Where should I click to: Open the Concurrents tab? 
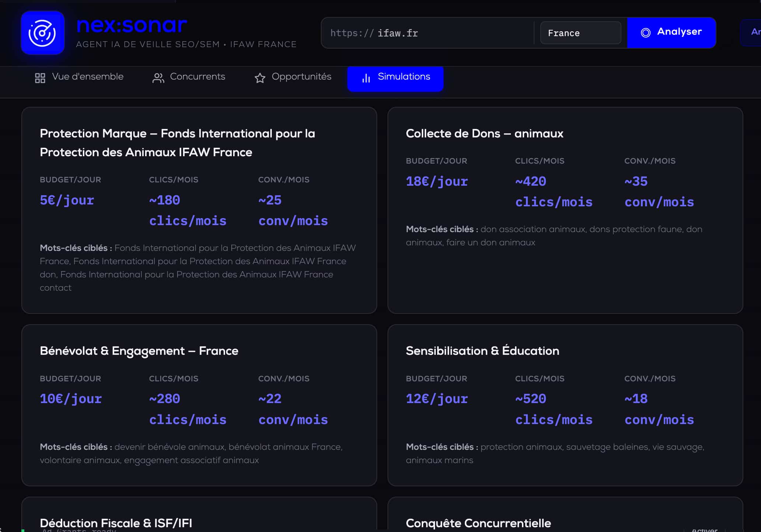189,77
